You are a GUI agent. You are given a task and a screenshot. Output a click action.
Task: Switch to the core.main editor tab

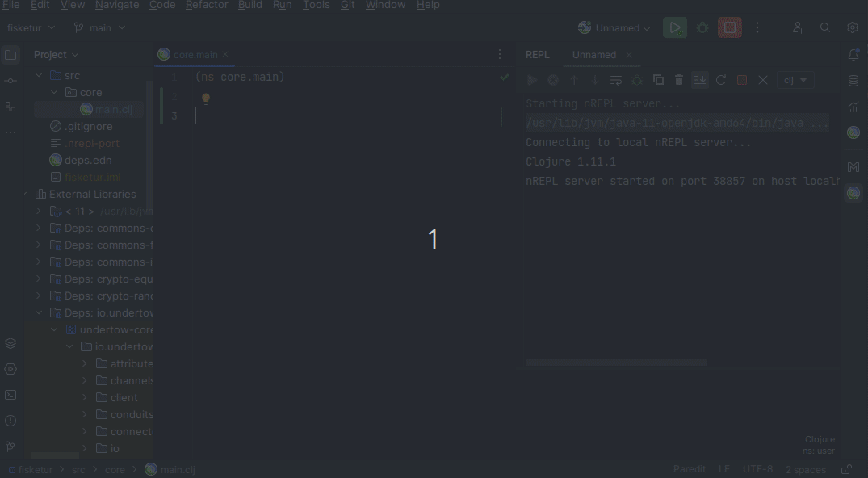pos(195,55)
